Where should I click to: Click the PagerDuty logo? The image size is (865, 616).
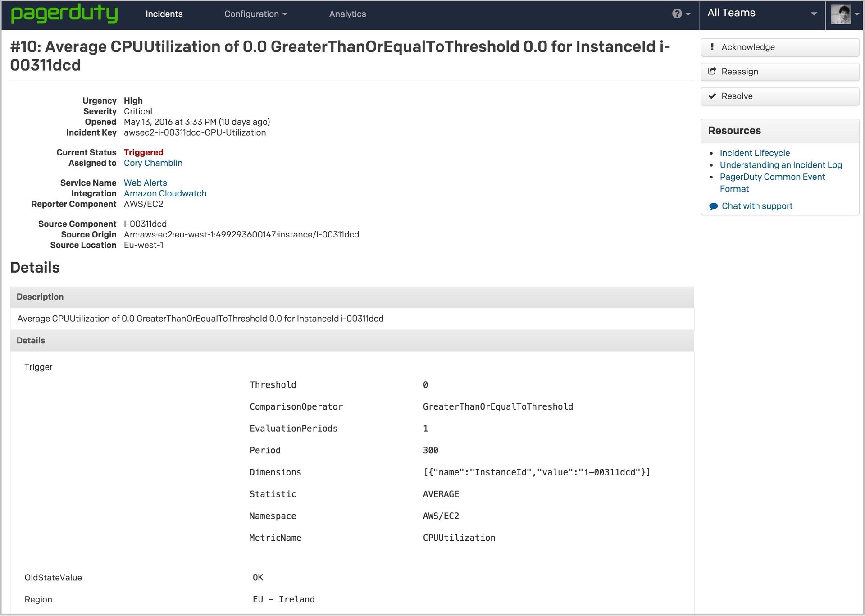64,14
